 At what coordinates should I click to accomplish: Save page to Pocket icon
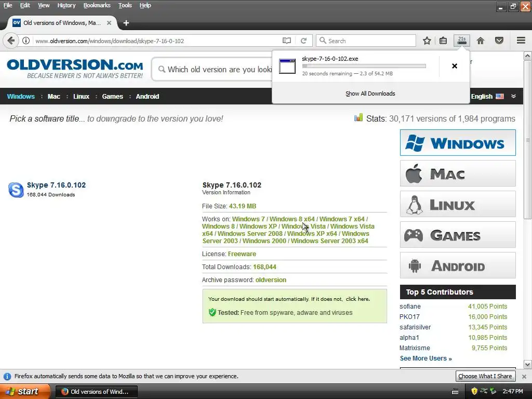pos(499,41)
